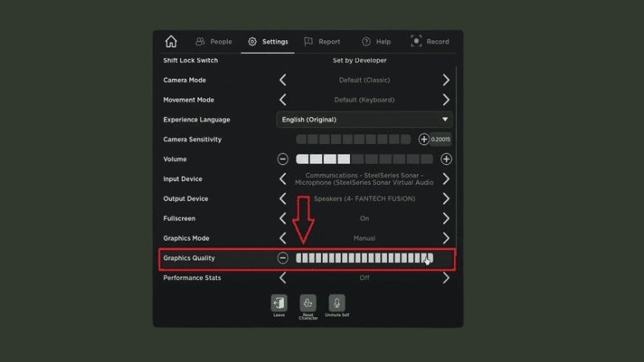Increase Volume with the plus button
Viewport: 644px width, 362px height.
(x=446, y=158)
